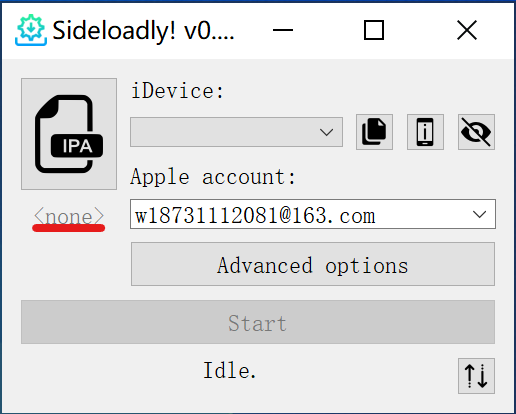Screen dimensions: 516x414
Task: Copy the device UDID with the copy icon
Action: click(x=374, y=132)
